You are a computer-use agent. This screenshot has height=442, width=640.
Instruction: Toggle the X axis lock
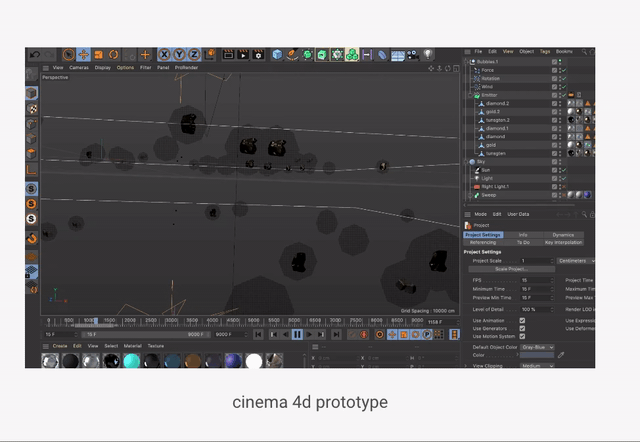tap(164, 54)
